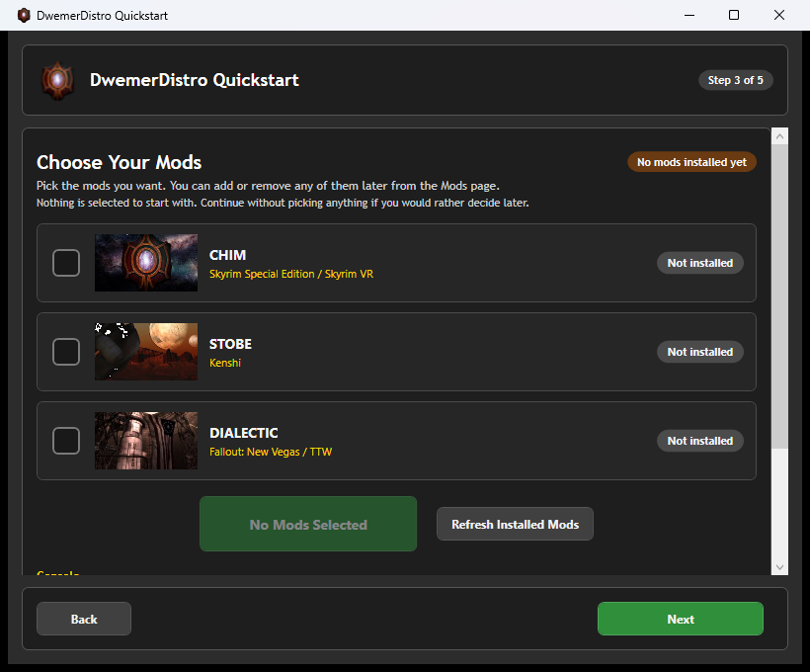Viewport: 810px width, 672px height.
Task: Click the STOBE mod title
Action: (x=230, y=344)
